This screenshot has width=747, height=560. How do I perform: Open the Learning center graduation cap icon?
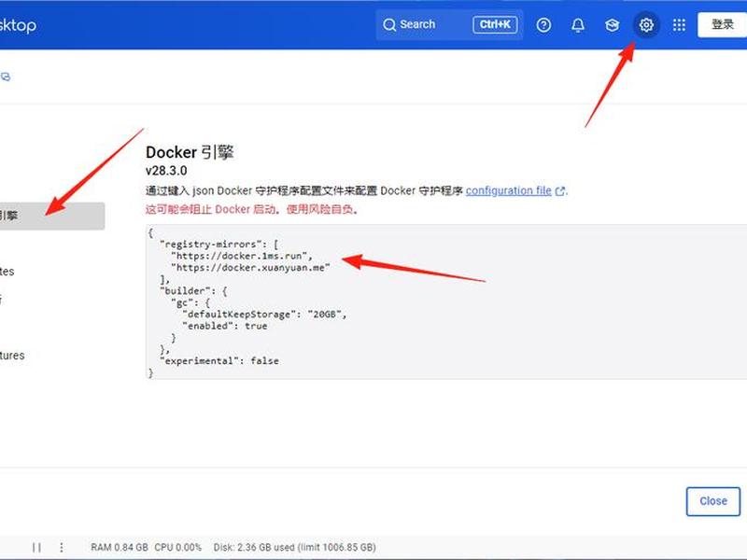[x=613, y=25]
